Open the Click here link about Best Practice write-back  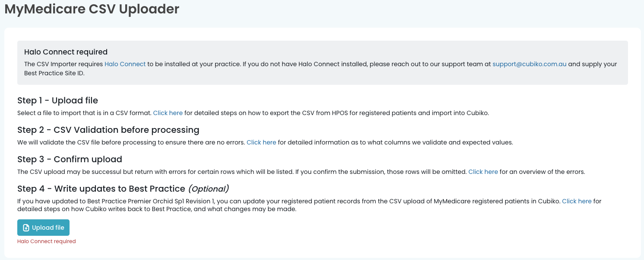click(577, 201)
